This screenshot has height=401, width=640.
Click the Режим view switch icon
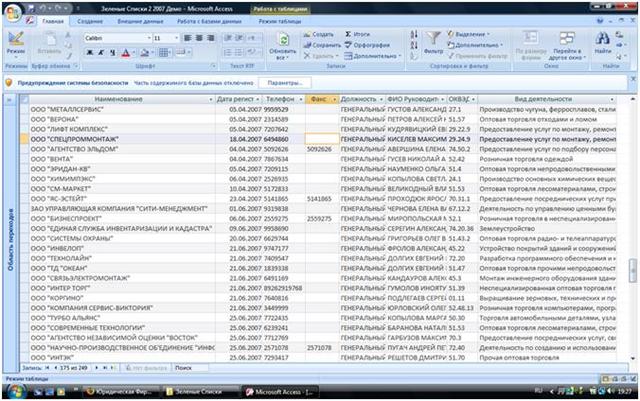point(16,39)
